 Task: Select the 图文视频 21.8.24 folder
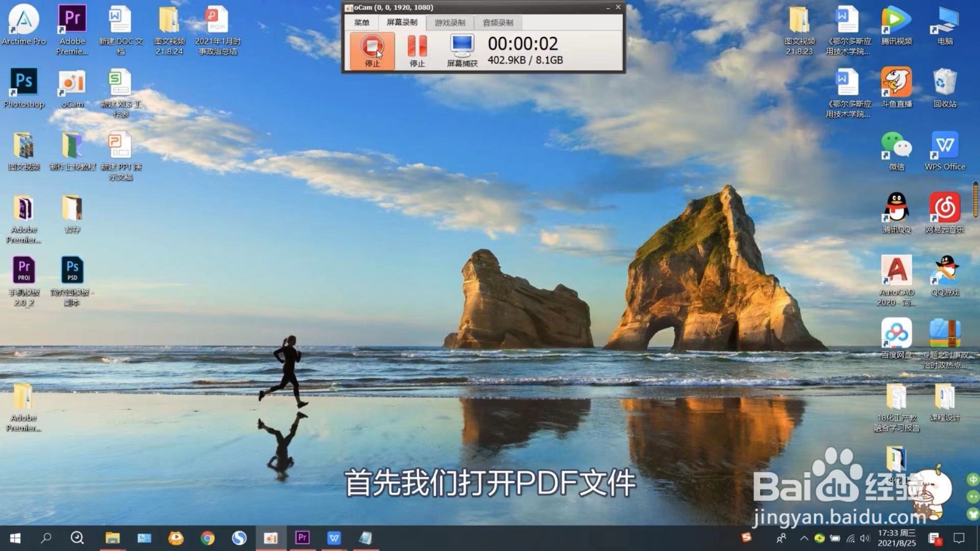[x=169, y=29]
